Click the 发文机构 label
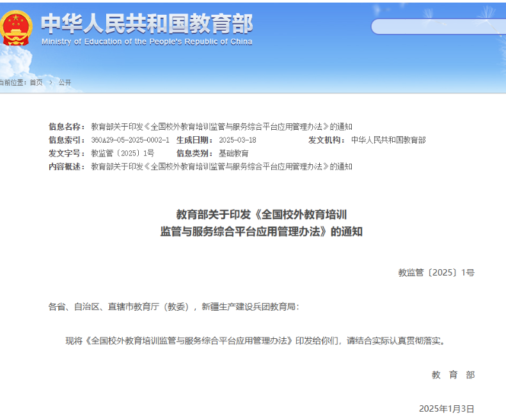This screenshot has width=506, height=420. tap(327, 140)
